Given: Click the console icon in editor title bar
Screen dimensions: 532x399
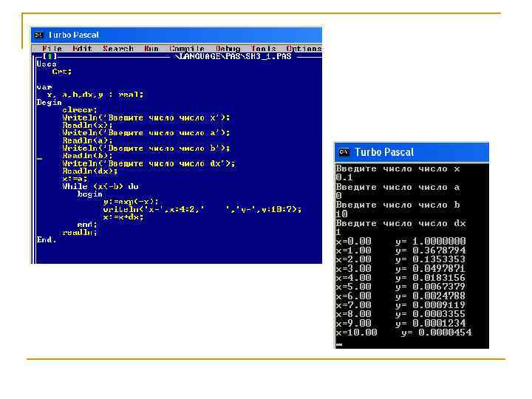Looking at the screenshot, I should pyautogui.click(x=39, y=35).
